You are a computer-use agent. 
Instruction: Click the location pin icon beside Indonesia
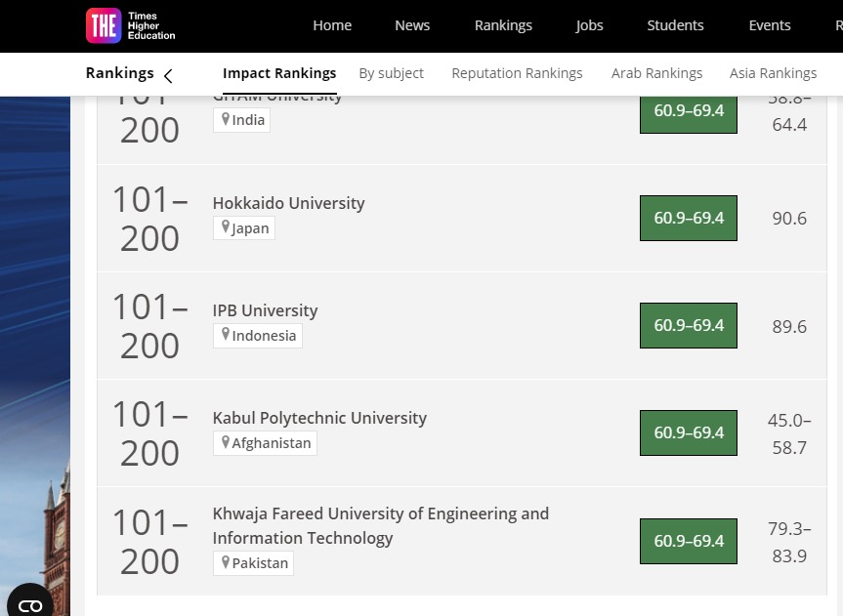pos(226,335)
